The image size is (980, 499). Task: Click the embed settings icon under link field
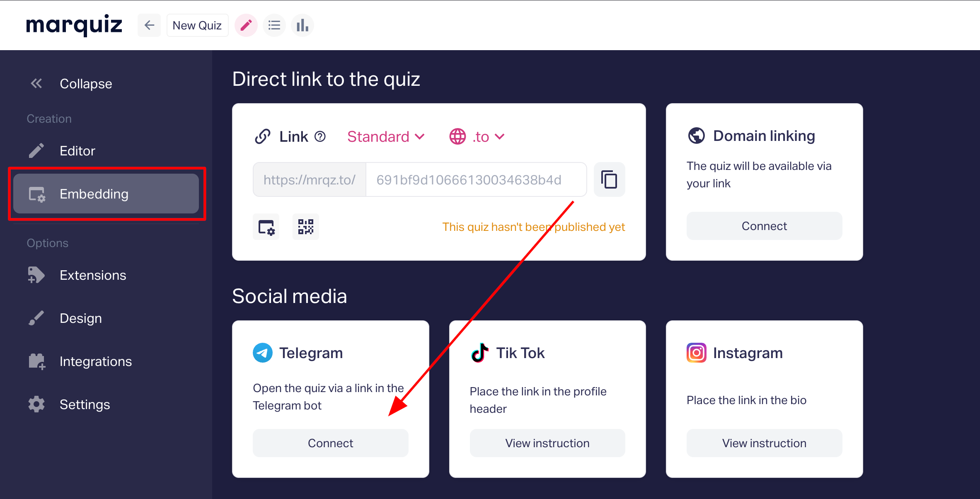pos(266,227)
